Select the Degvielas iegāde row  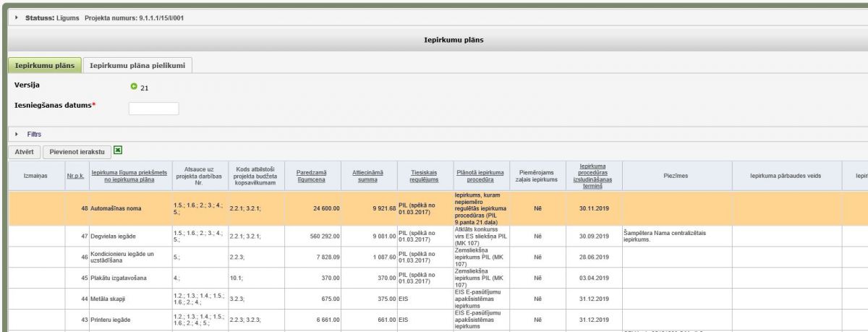tap(115, 236)
